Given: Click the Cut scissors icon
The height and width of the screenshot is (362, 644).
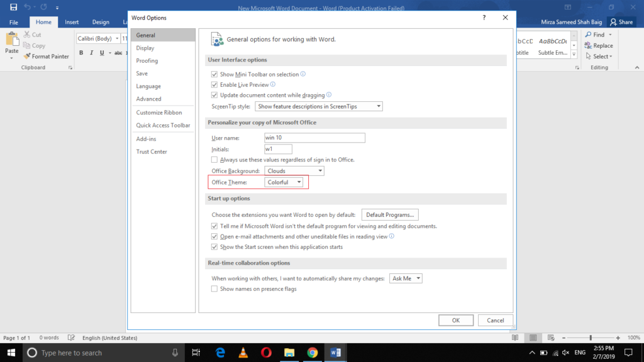Looking at the screenshot, I should tap(27, 35).
